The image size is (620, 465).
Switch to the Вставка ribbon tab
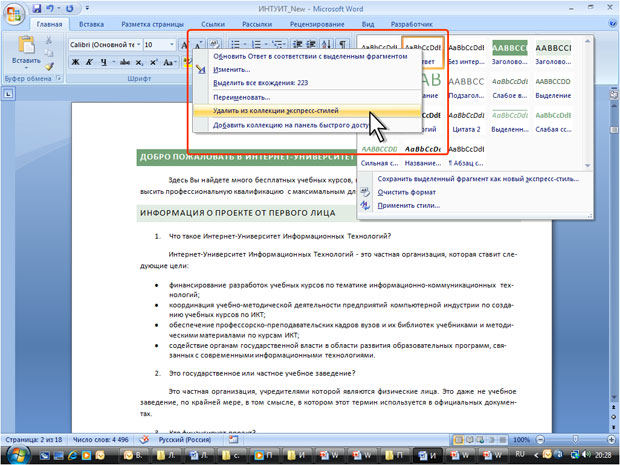coord(91,24)
